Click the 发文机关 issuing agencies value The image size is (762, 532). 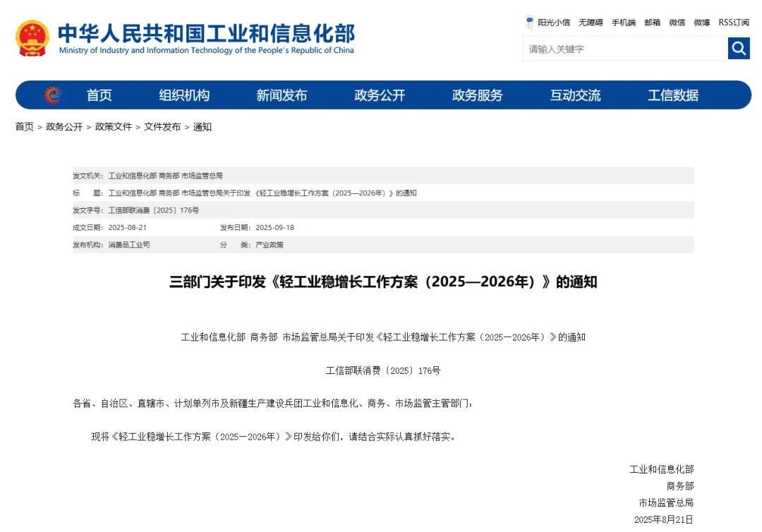(x=166, y=176)
